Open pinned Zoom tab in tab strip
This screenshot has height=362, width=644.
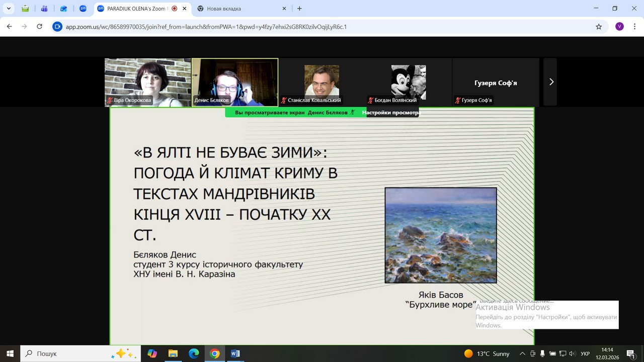click(x=83, y=9)
